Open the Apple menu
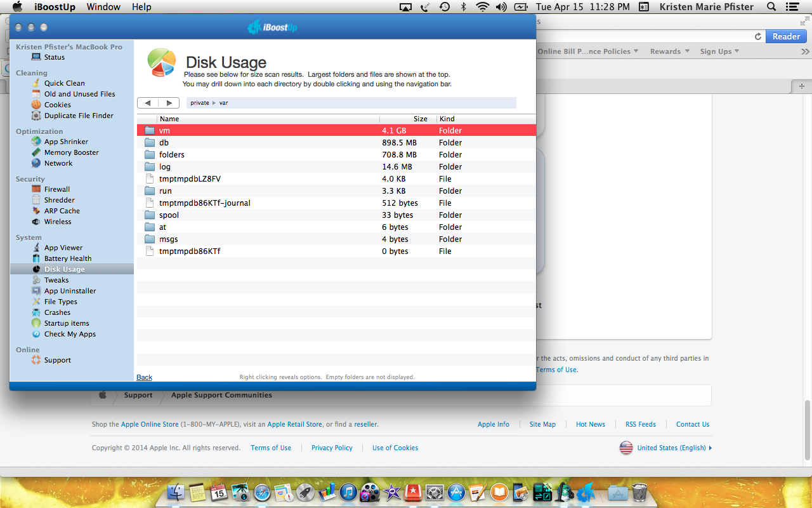The width and height of the screenshot is (812, 508). [x=17, y=7]
